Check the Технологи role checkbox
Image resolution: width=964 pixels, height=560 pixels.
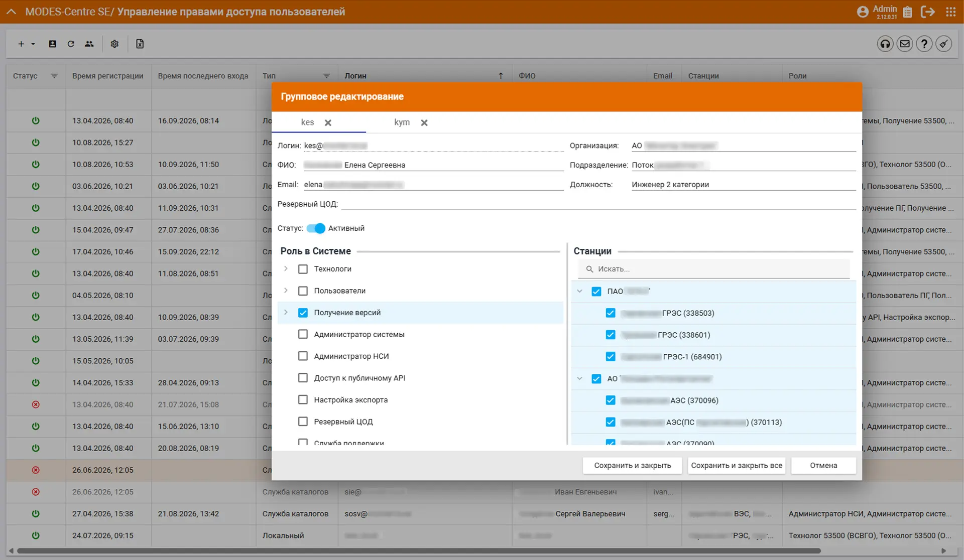[303, 269]
